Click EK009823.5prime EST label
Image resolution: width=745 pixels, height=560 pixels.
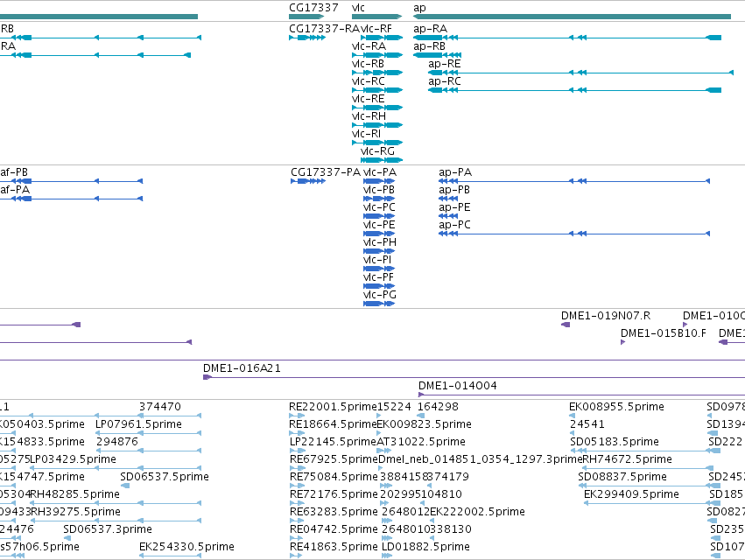[x=424, y=424]
